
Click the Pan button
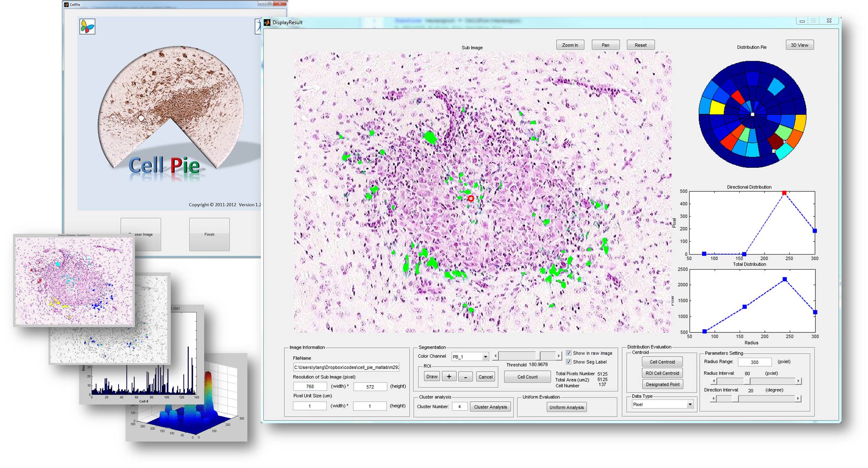606,45
